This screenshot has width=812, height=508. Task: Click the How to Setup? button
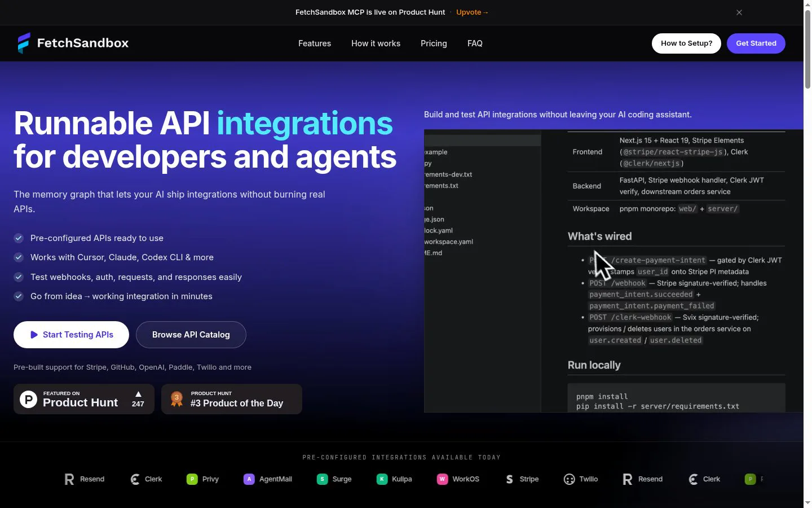(686, 43)
